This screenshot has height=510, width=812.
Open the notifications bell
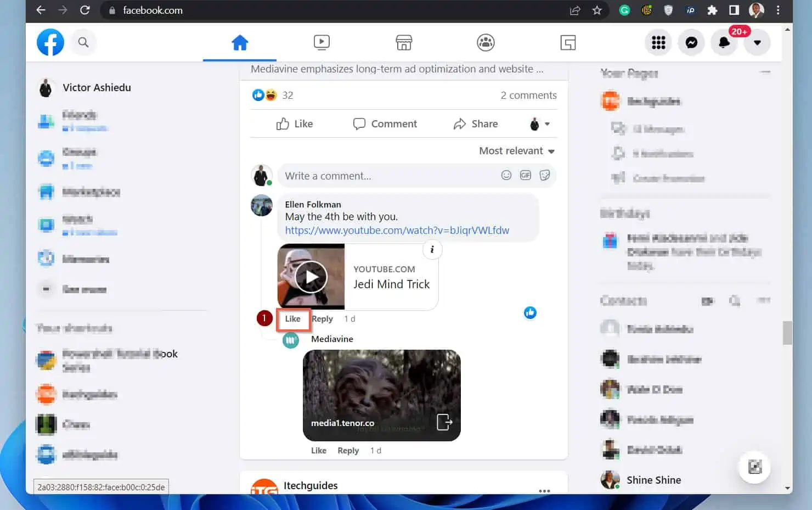(724, 42)
